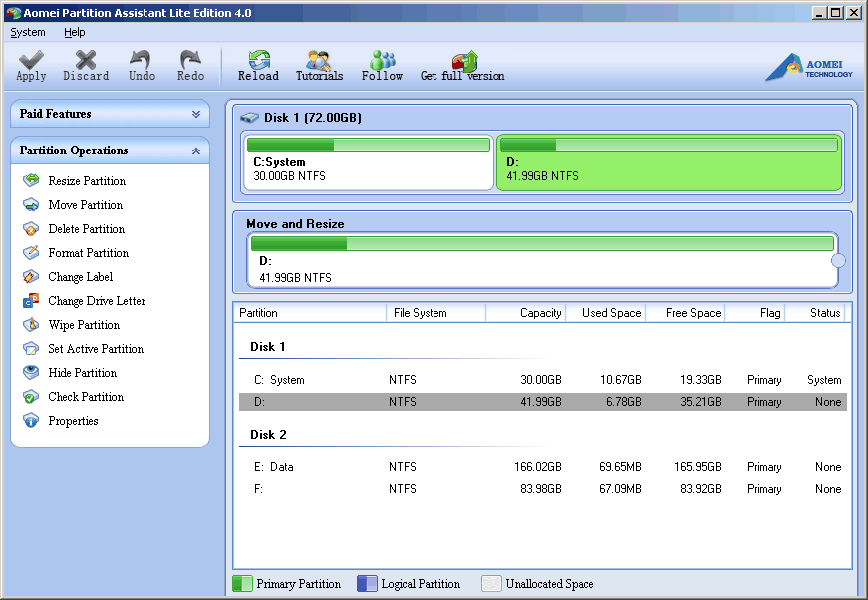Click the AOMEI Technology logo
Image resolution: width=868 pixels, height=600 pixels.
tap(809, 67)
